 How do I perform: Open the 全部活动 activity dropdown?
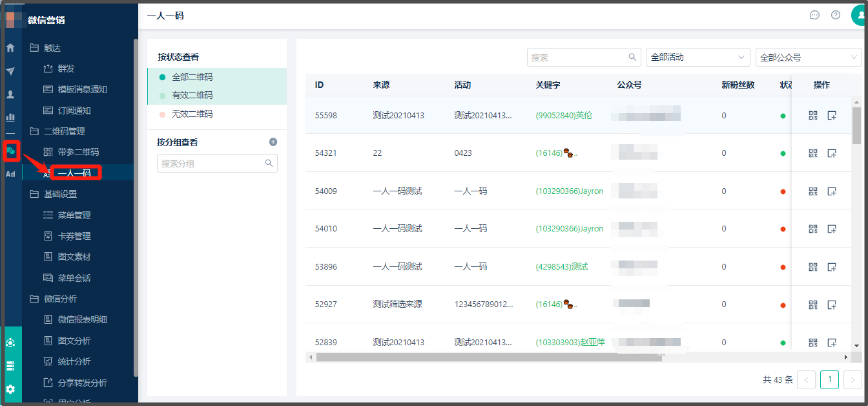(x=698, y=57)
